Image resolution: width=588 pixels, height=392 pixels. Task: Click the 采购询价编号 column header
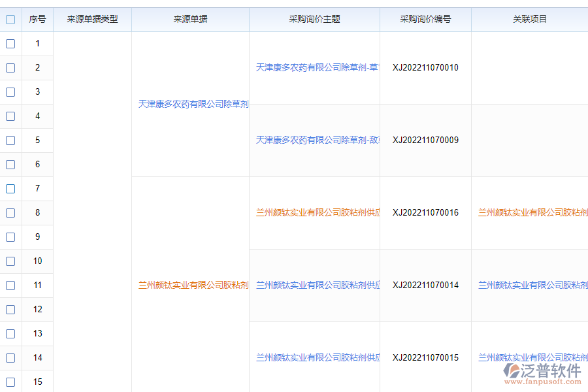pos(425,20)
